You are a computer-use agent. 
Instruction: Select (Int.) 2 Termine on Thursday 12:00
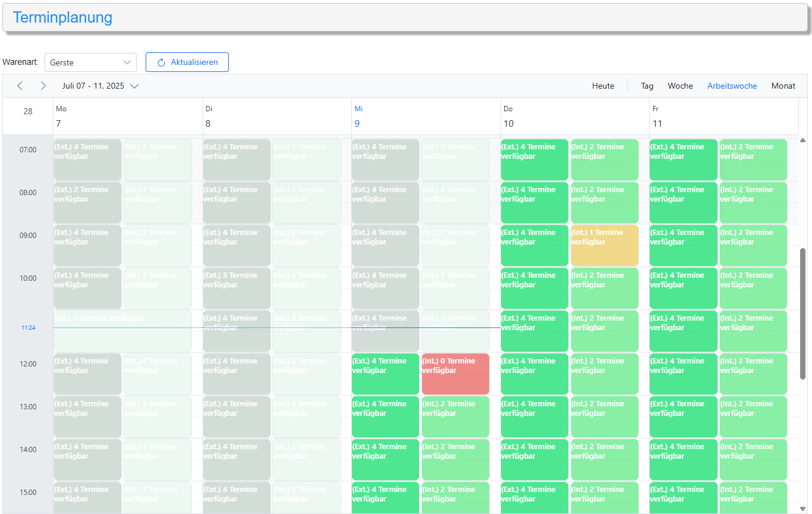click(x=605, y=374)
